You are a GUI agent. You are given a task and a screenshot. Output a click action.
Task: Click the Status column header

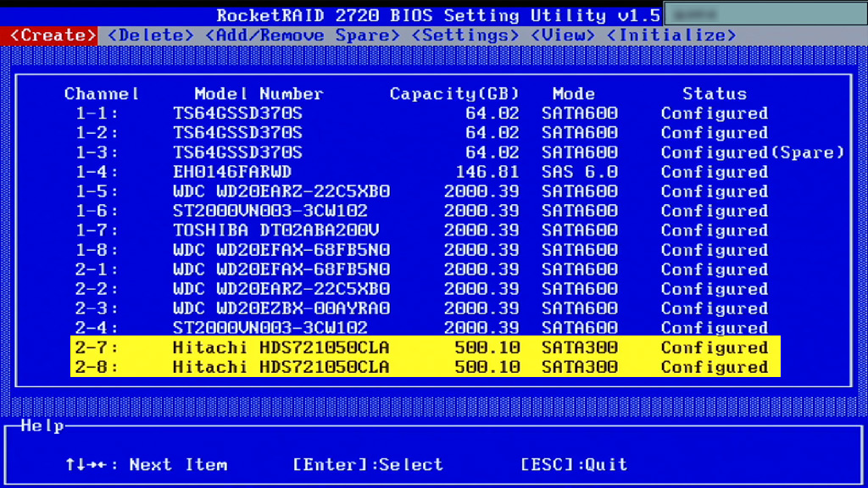(715, 93)
